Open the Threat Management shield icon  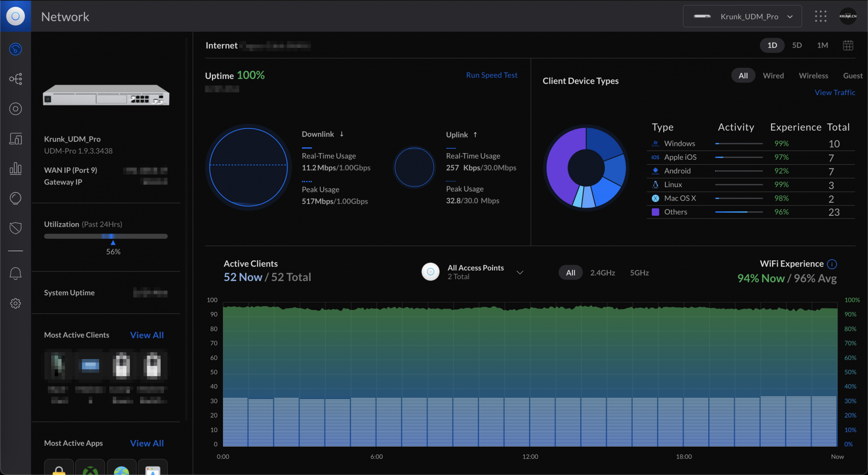(16, 228)
